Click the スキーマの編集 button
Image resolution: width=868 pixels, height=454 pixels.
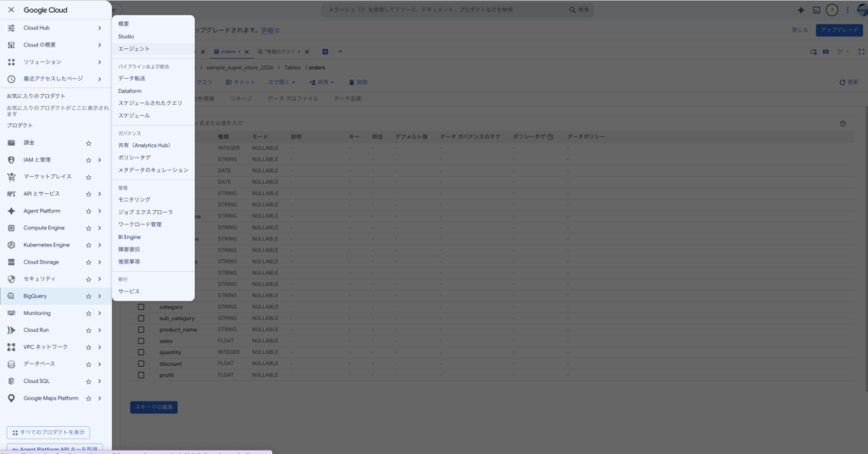[154, 407]
